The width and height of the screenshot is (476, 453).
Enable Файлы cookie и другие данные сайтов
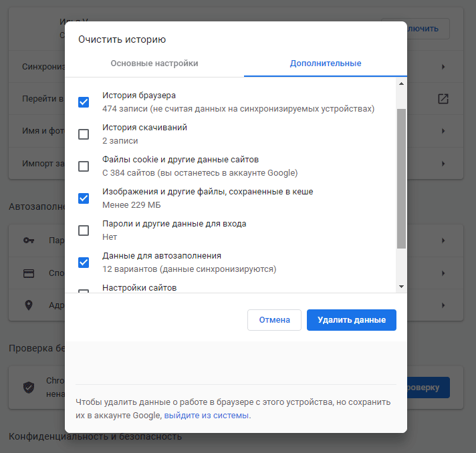coord(84,166)
